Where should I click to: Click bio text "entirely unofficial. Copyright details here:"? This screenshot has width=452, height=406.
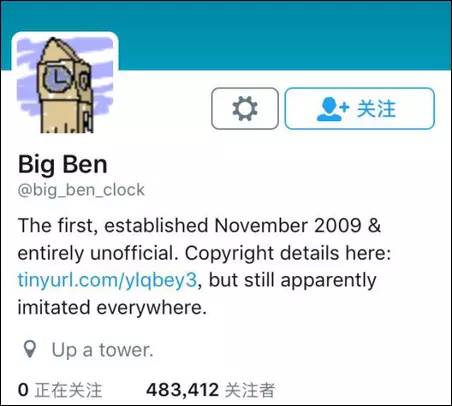click(x=204, y=253)
